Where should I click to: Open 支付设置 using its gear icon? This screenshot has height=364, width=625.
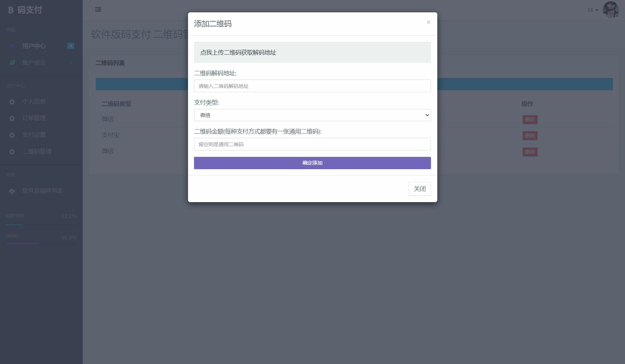coord(12,135)
